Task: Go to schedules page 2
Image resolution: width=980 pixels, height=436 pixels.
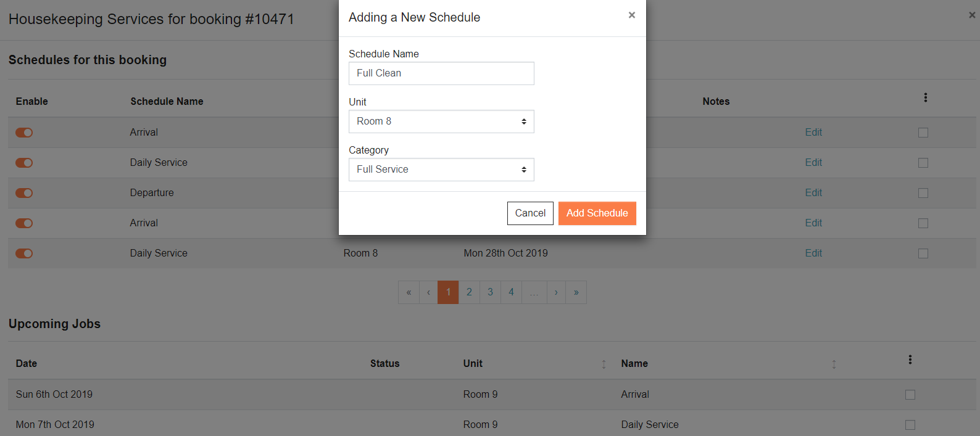Action: pos(469,292)
